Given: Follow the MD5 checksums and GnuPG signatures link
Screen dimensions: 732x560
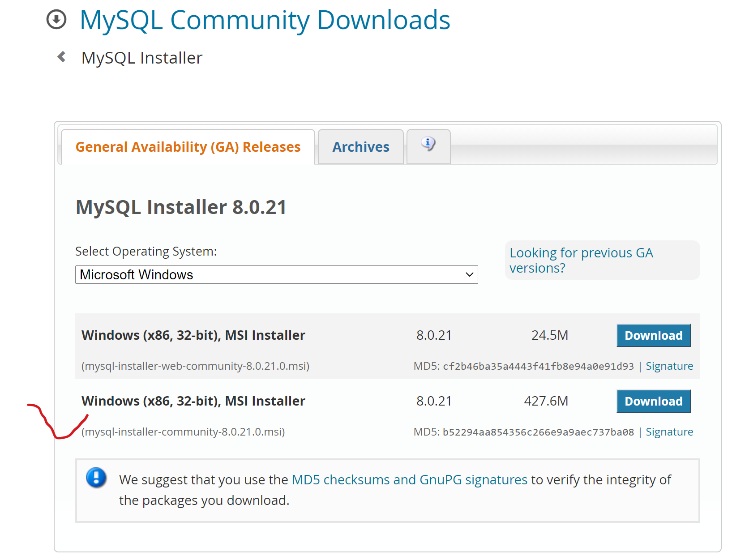Looking at the screenshot, I should (x=410, y=479).
